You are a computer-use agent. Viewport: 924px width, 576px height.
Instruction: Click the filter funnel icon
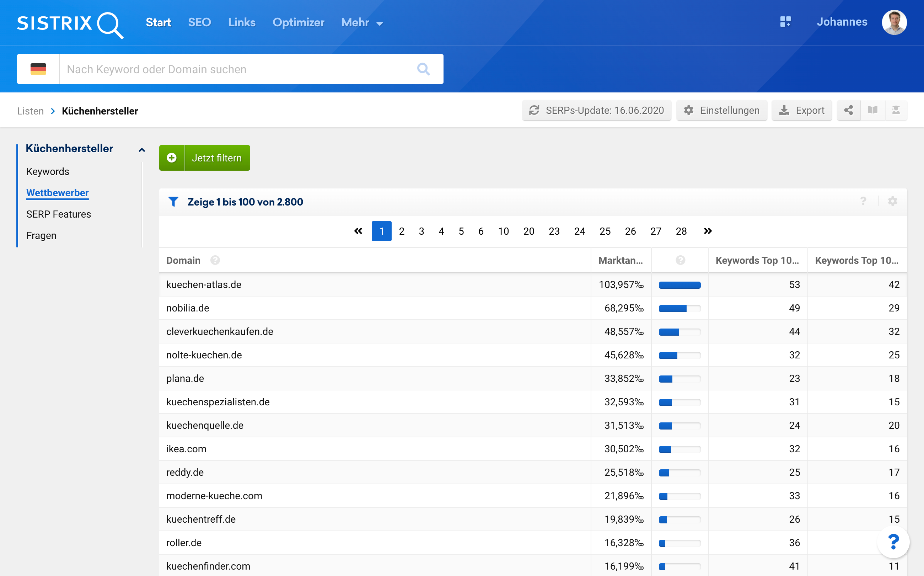(173, 202)
